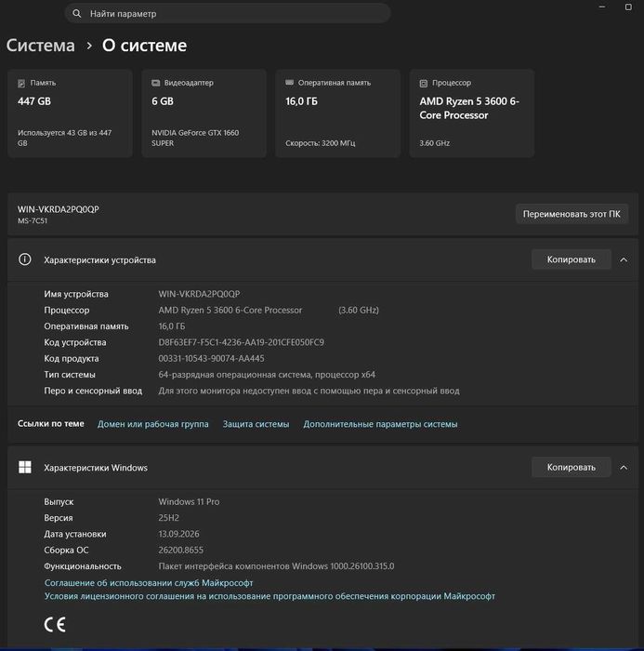Open 'Условия лицензионного соглашения' Microsoft link
644x651 pixels.
[x=269, y=596]
